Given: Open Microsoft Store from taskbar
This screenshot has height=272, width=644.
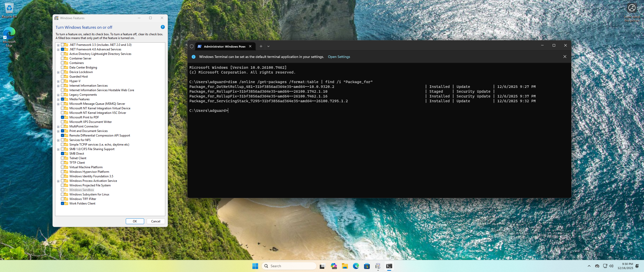Looking at the screenshot, I should (367, 266).
